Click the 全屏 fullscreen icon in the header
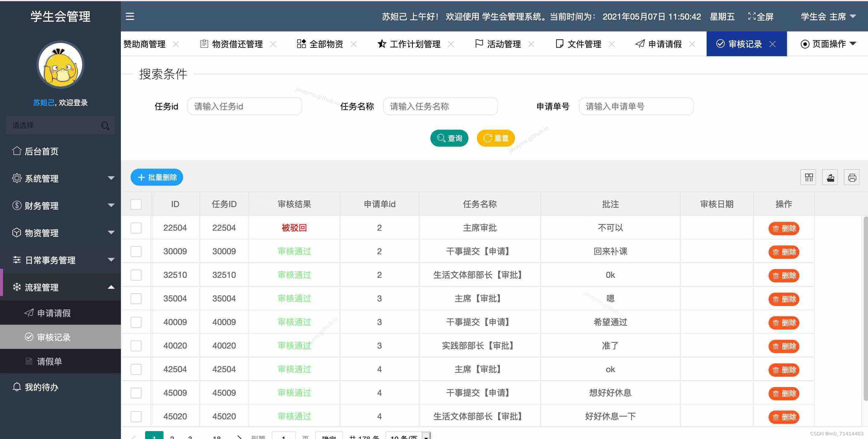The height and width of the screenshot is (439, 868). tap(752, 16)
